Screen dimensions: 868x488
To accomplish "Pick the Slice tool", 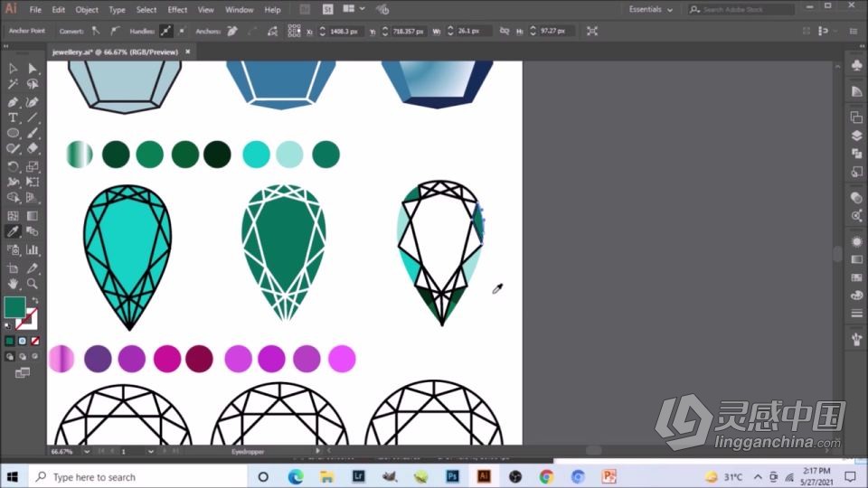I will 33,268.
